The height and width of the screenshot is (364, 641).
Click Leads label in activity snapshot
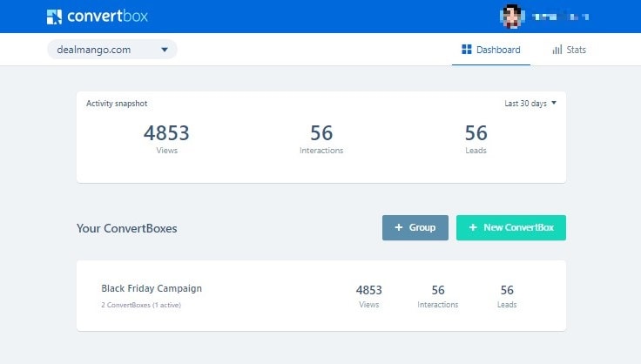(x=476, y=151)
